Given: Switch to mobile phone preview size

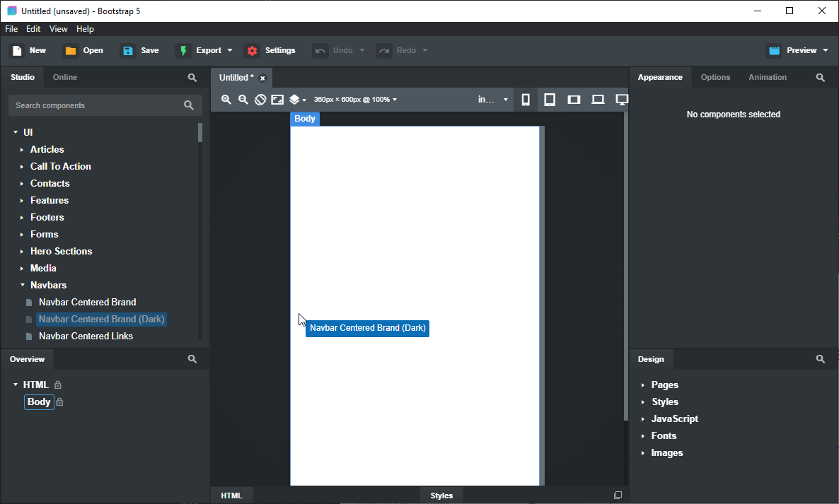Looking at the screenshot, I should coord(526,100).
